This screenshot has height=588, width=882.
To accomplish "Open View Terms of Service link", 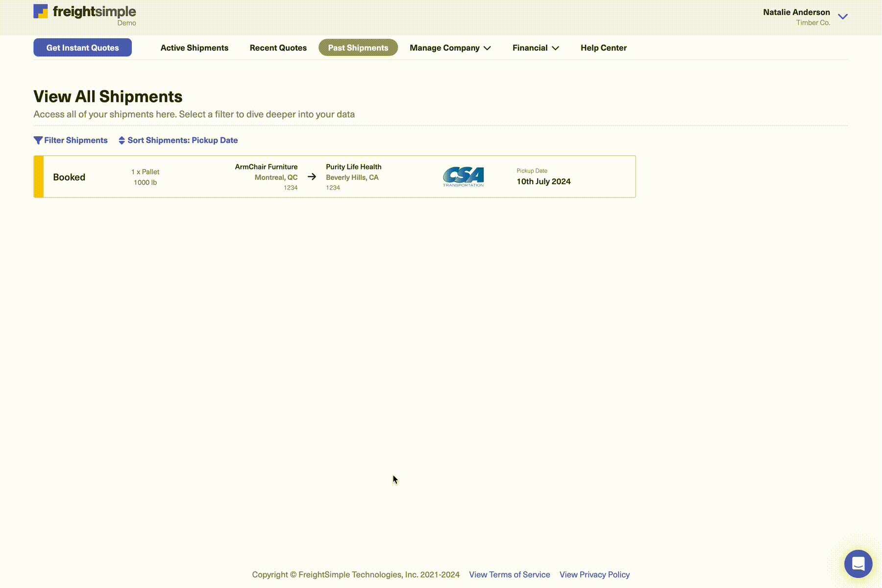I will (509, 575).
